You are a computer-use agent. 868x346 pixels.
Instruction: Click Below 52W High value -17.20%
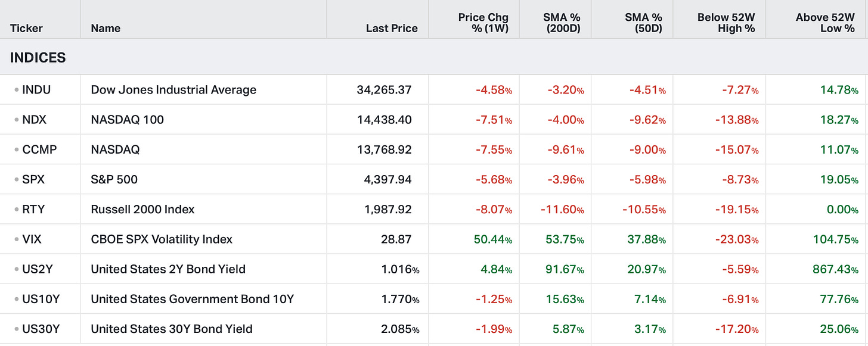click(x=737, y=328)
